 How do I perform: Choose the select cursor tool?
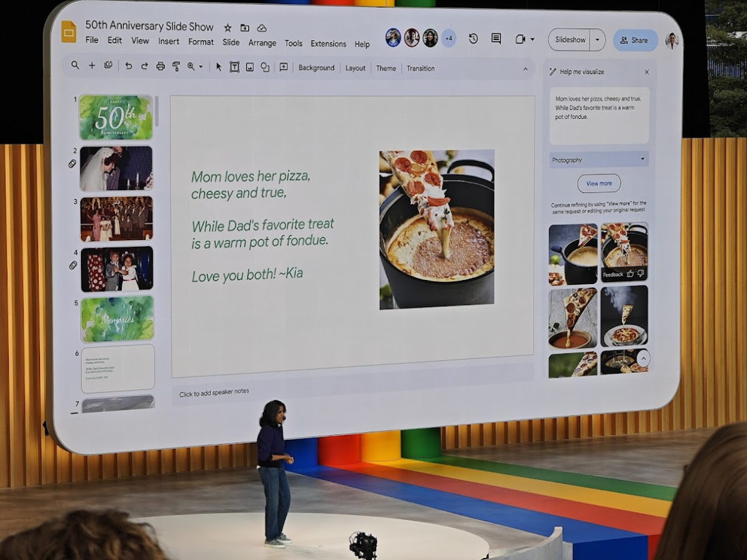(219, 66)
